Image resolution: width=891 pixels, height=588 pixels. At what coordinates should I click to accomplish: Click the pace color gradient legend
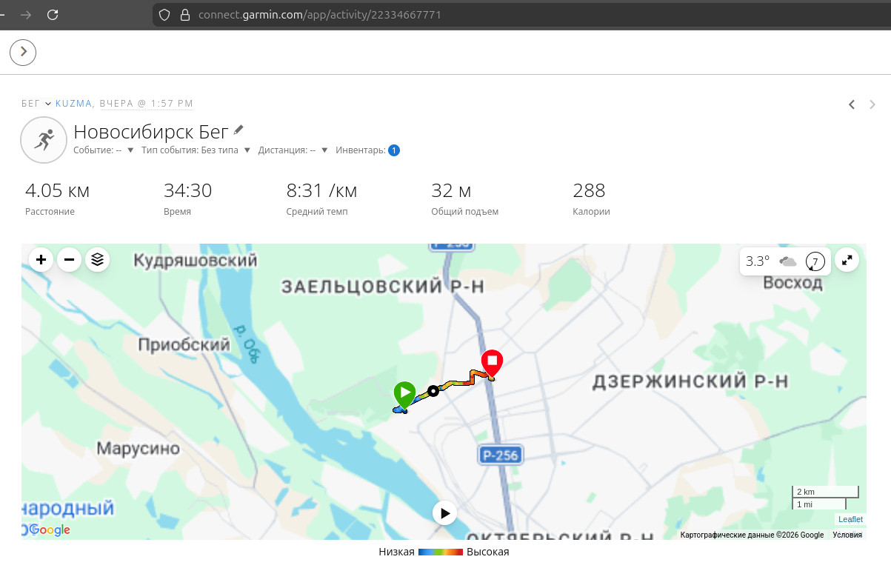441,552
